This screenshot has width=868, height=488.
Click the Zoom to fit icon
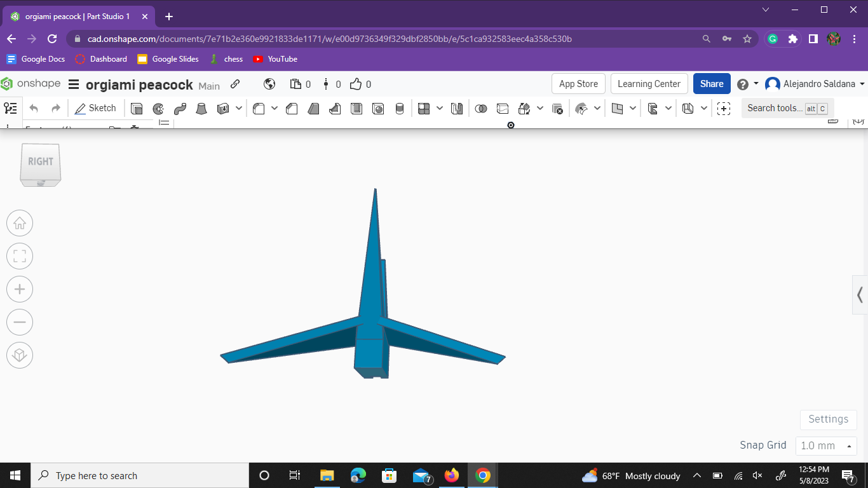20,256
